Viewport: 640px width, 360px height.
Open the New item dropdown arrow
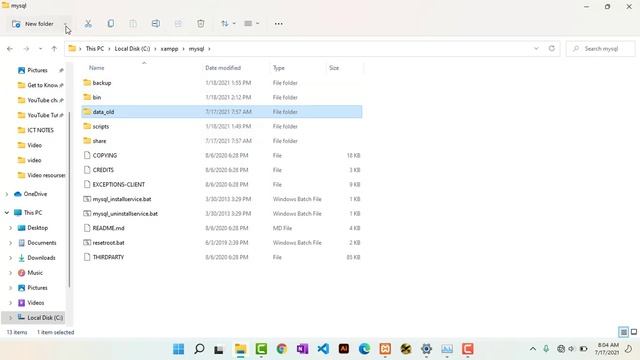65,24
